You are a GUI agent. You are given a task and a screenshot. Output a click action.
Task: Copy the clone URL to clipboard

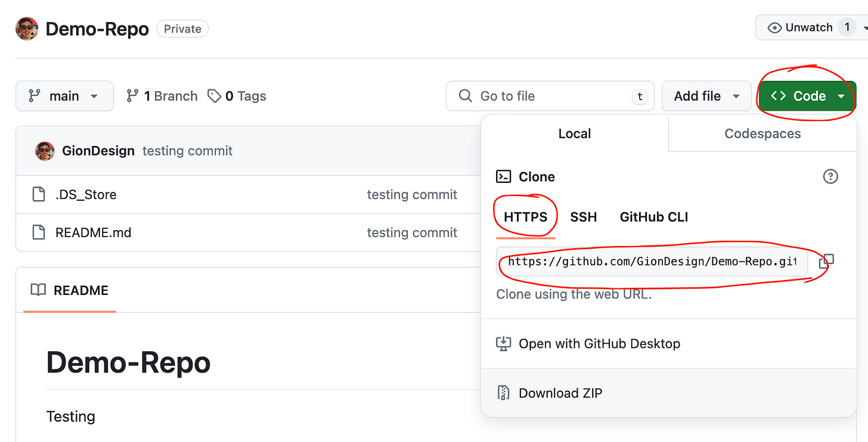pyautogui.click(x=826, y=262)
